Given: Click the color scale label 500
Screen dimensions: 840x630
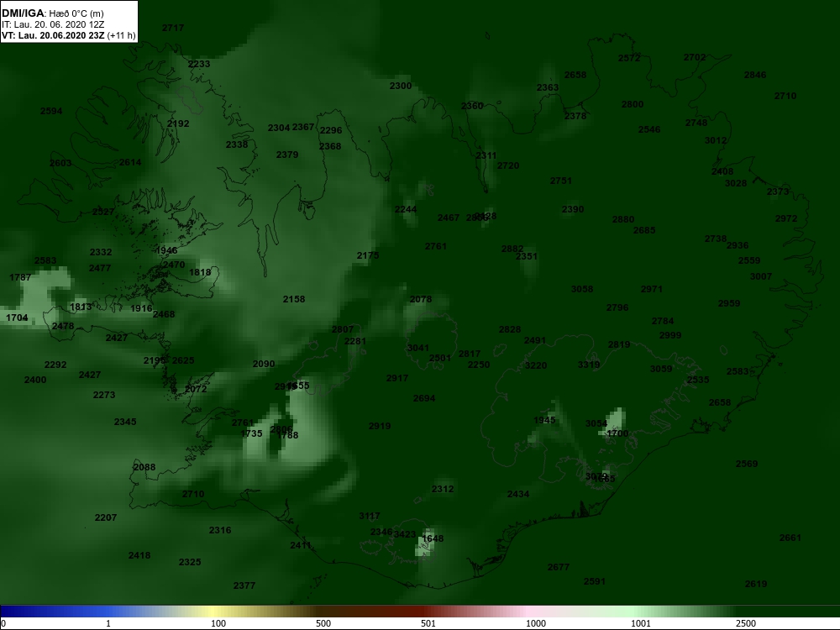Looking at the screenshot, I should coord(323,623).
